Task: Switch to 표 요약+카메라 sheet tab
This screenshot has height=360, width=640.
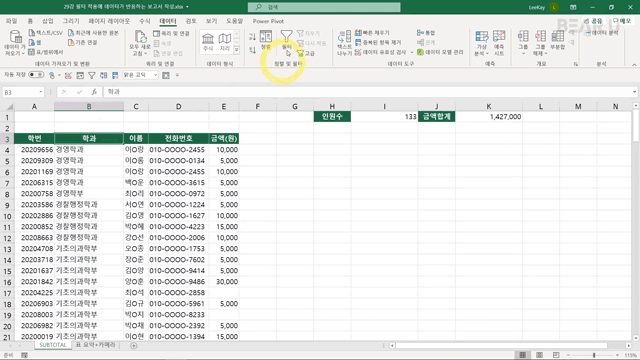Action: (x=96, y=345)
